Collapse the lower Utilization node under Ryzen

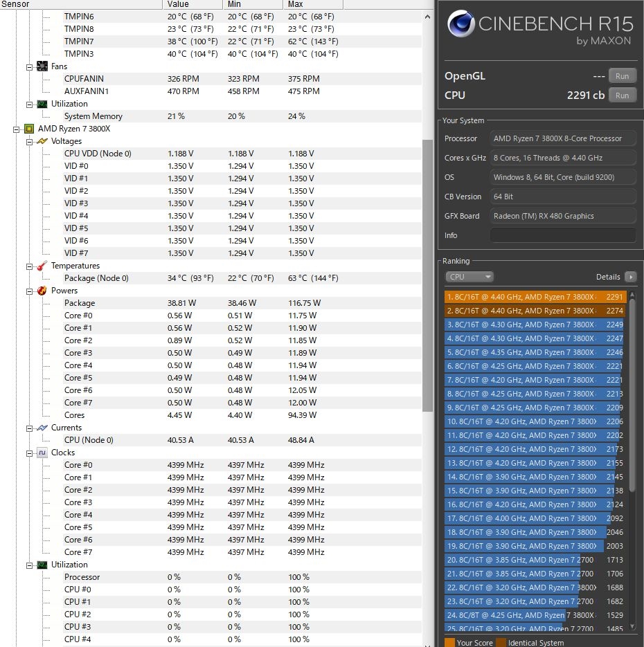pyautogui.click(x=29, y=565)
